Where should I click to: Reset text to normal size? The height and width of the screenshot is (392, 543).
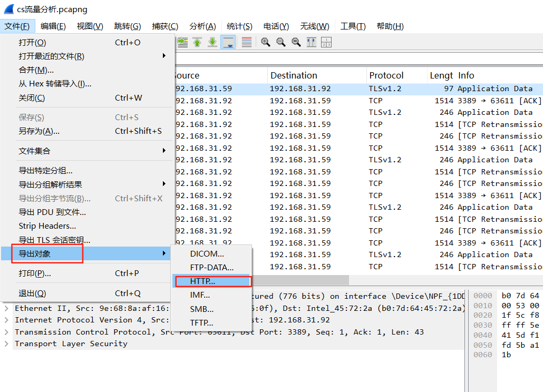point(296,42)
